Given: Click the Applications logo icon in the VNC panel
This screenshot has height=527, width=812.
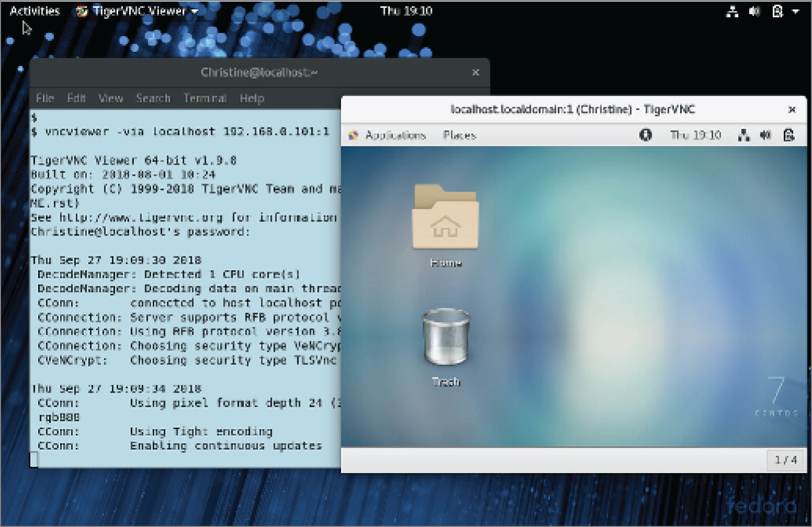Looking at the screenshot, I should click(x=354, y=135).
